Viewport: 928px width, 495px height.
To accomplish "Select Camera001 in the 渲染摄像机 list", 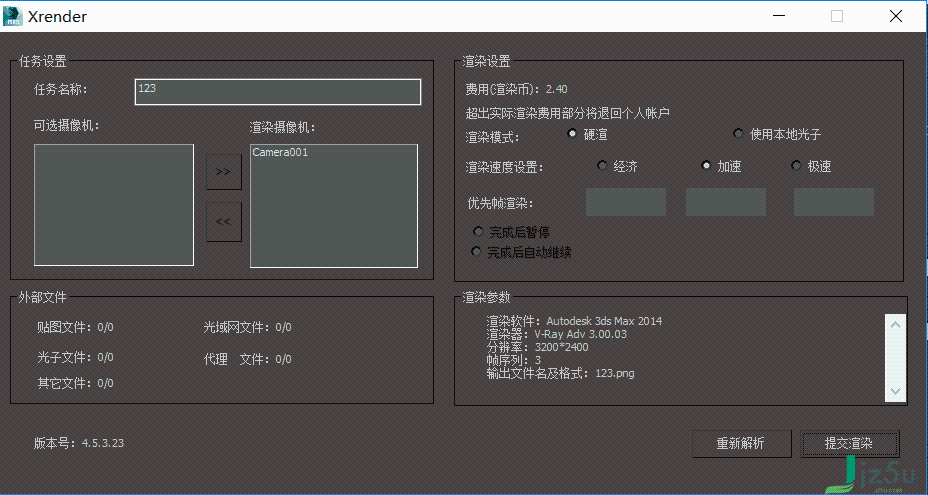I will point(280,152).
